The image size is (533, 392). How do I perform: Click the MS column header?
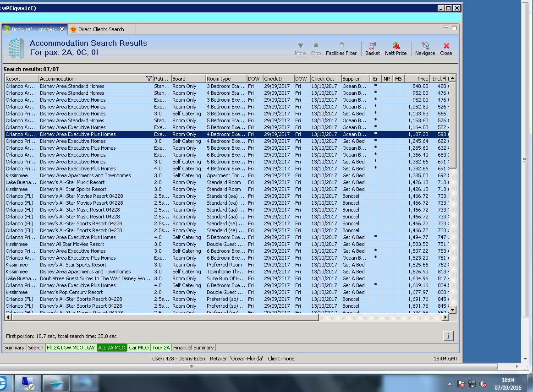click(398, 78)
